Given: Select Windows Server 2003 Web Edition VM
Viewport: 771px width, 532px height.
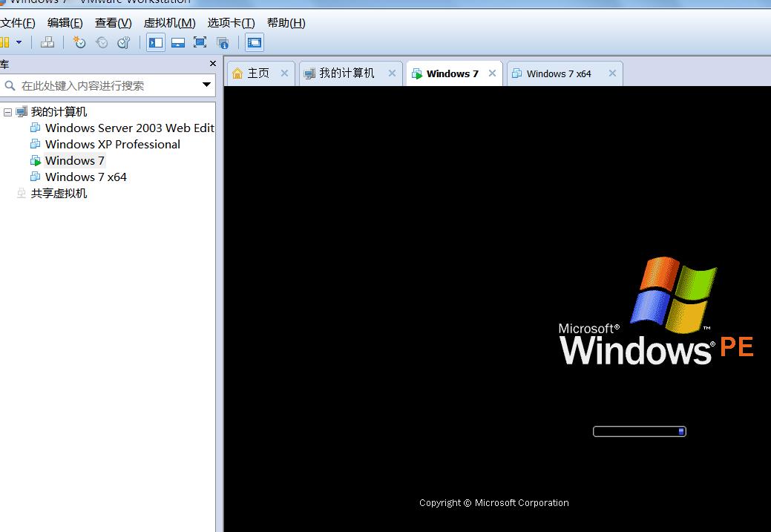Looking at the screenshot, I should 129,128.
